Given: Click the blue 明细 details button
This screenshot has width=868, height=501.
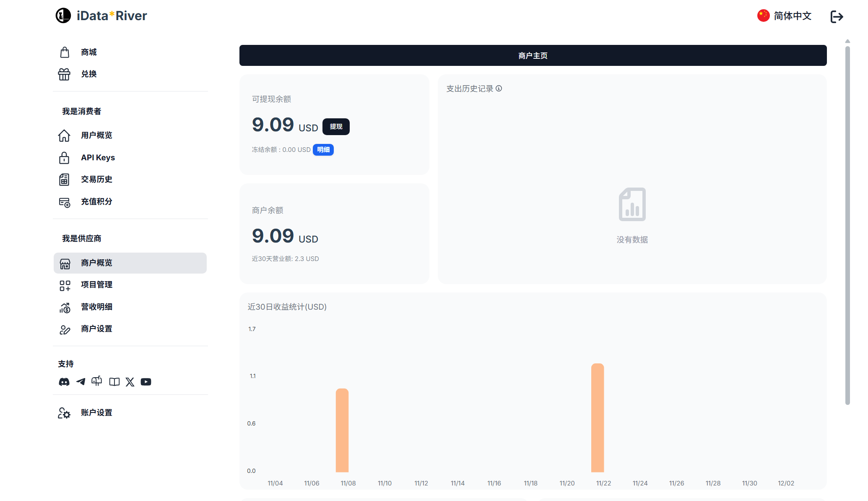Looking at the screenshot, I should pyautogui.click(x=323, y=150).
